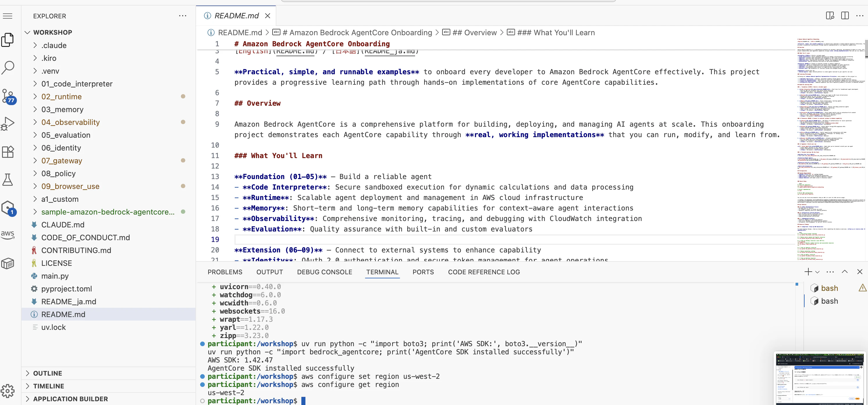Open the Search view in activity bar
This screenshot has height=405, width=868.
8,68
